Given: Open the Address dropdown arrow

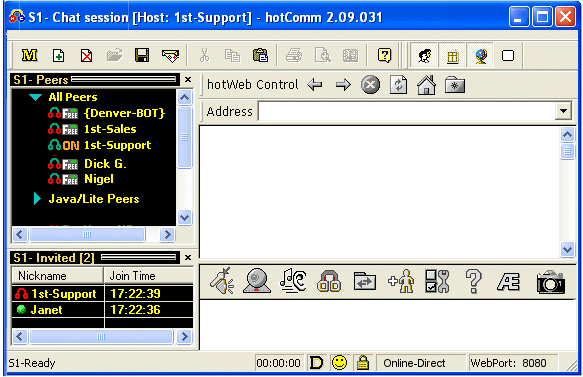Looking at the screenshot, I should pyautogui.click(x=563, y=111).
